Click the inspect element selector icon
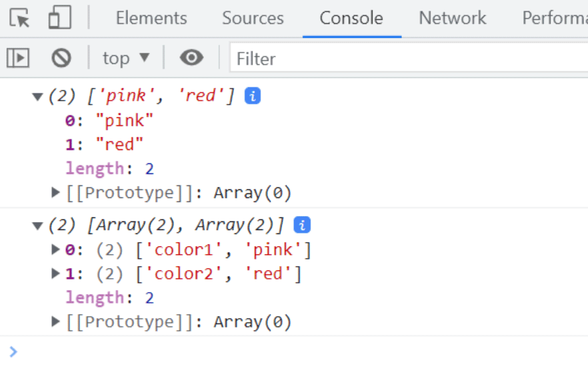This screenshot has height=388, width=588. click(20, 18)
